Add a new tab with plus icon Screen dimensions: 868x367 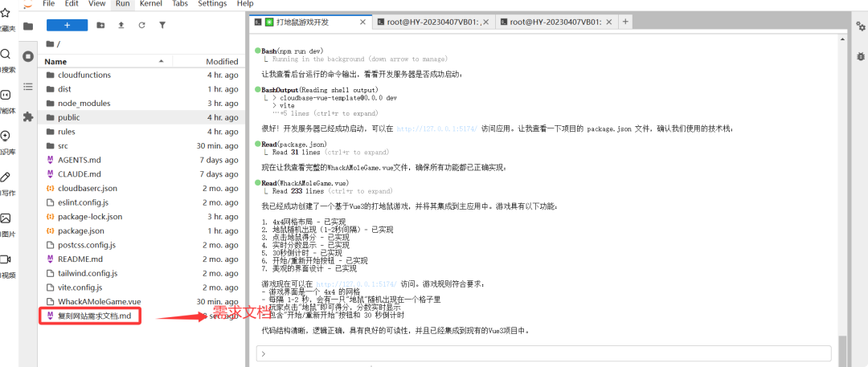point(625,22)
